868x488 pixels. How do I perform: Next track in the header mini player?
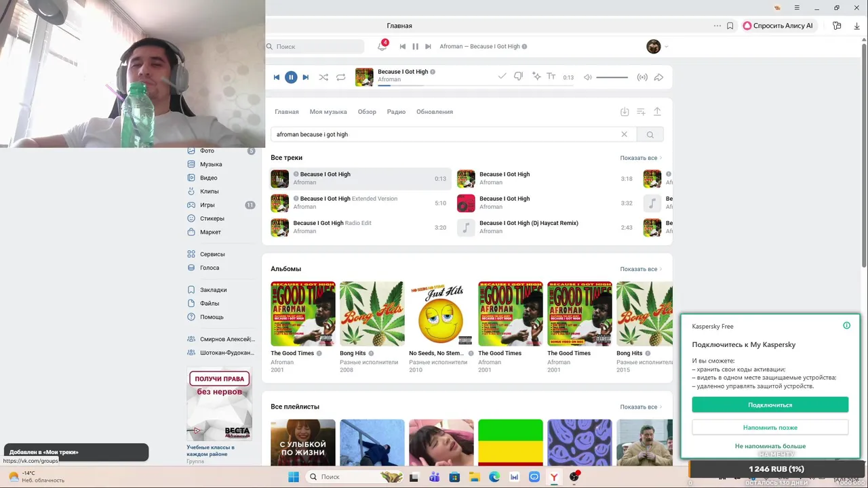click(x=428, y=47)
